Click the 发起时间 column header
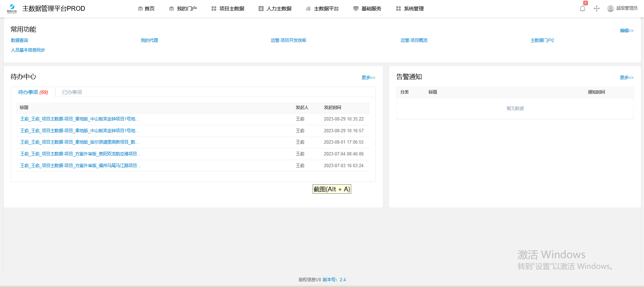Image resolution: width=644 pixels, height=287 pixels. pos(332,108)
